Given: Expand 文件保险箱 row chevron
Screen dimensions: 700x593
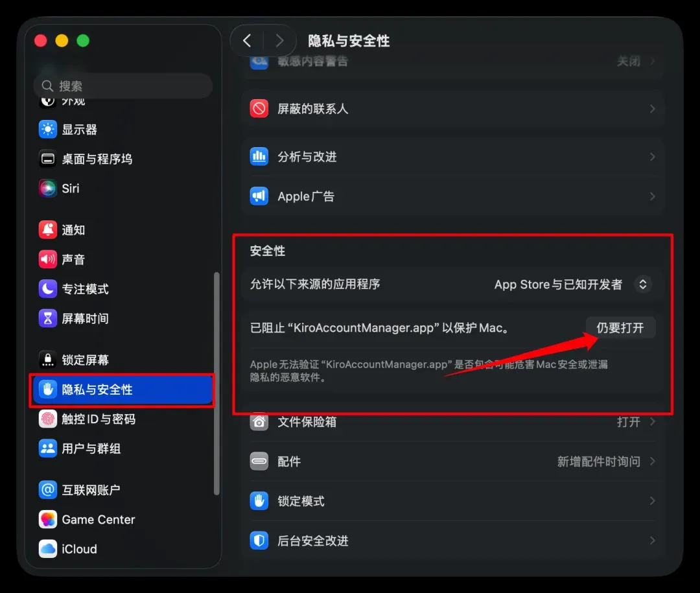Looking at the screenshot, I should (652, 421).
